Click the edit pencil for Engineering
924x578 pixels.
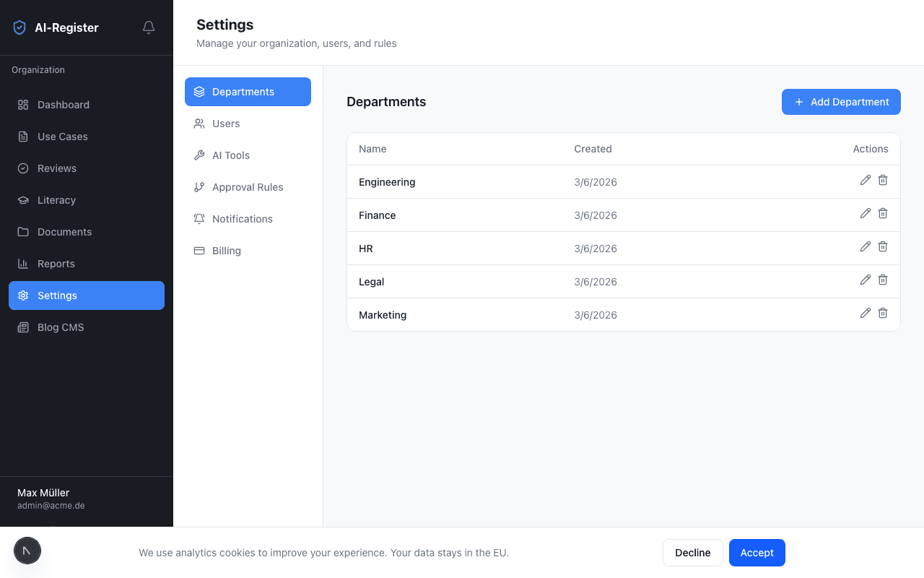tap(866, 180)
